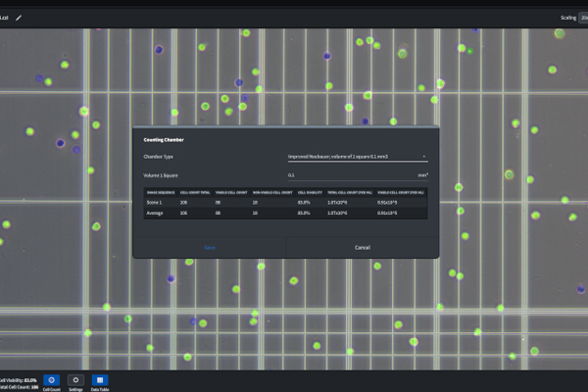The width and height of the screenshot is (588, 392).
Task: Cancel the Counting Chamber dialog
Action: tap(363, 247)
